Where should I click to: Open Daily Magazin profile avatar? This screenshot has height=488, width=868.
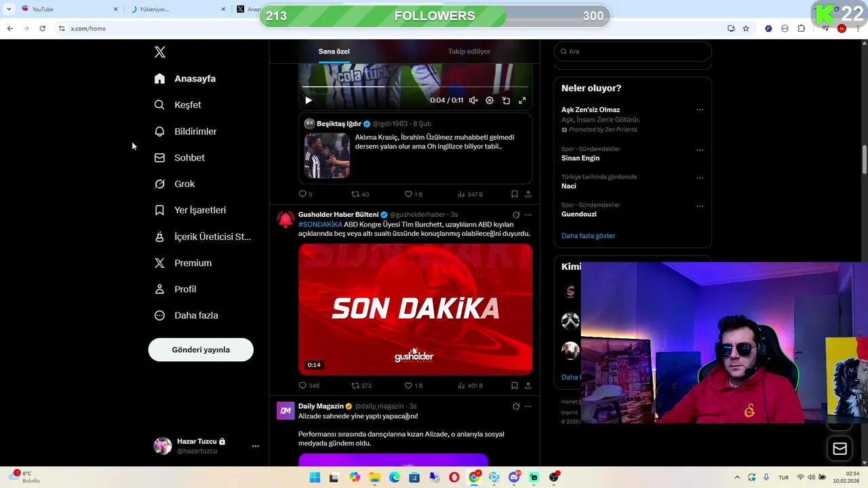coord(285,411)
